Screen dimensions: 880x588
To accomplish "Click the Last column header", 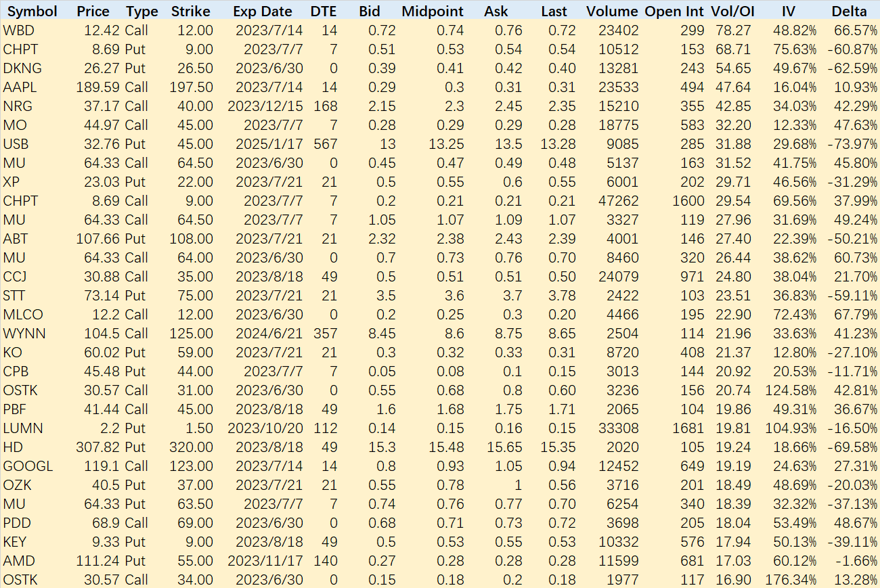I will tap(554, 12).
